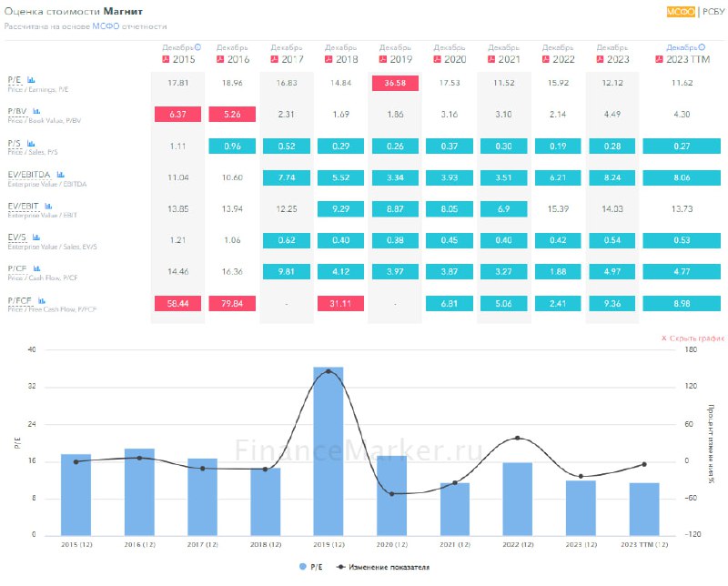Select the 0.96 P/S cell
728x586 pixels.
232,146
